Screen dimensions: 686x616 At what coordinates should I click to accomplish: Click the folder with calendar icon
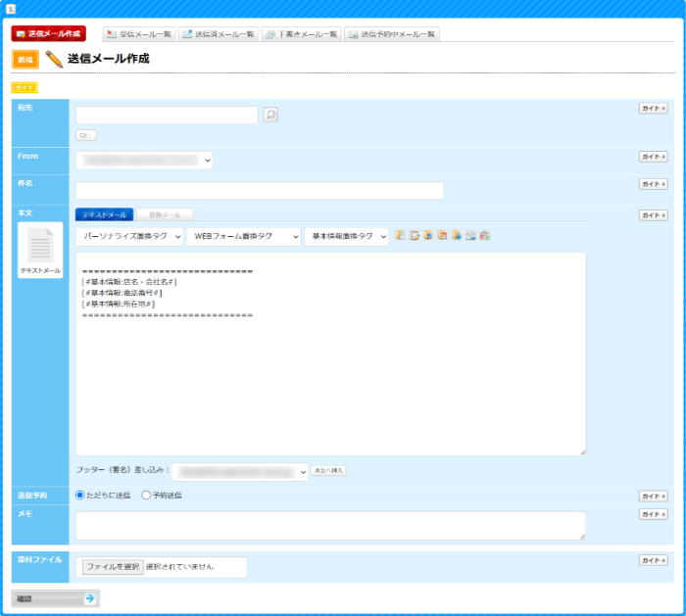(x=442, y=235)
